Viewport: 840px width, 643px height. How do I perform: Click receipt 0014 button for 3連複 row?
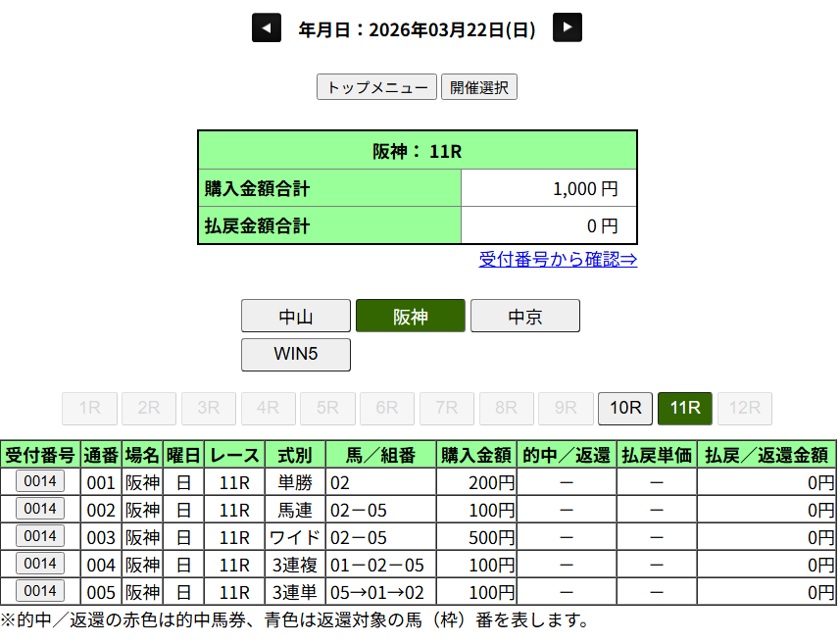tap(40, 564)
